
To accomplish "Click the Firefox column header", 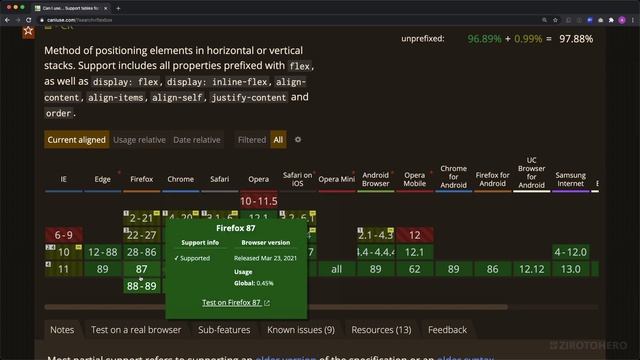I will point(142,179).
